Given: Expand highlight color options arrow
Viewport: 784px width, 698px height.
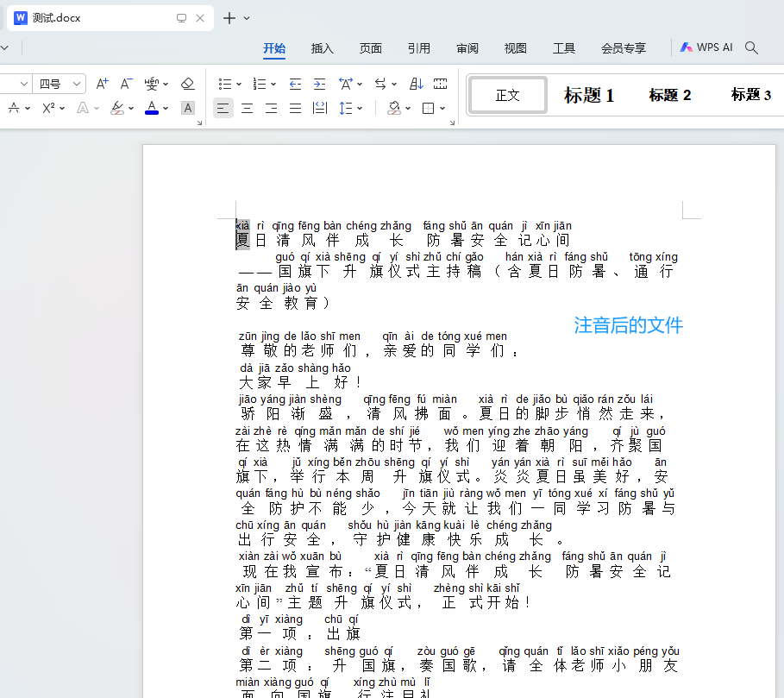Looking at the screenshot, I should click(x=131, y=108).
